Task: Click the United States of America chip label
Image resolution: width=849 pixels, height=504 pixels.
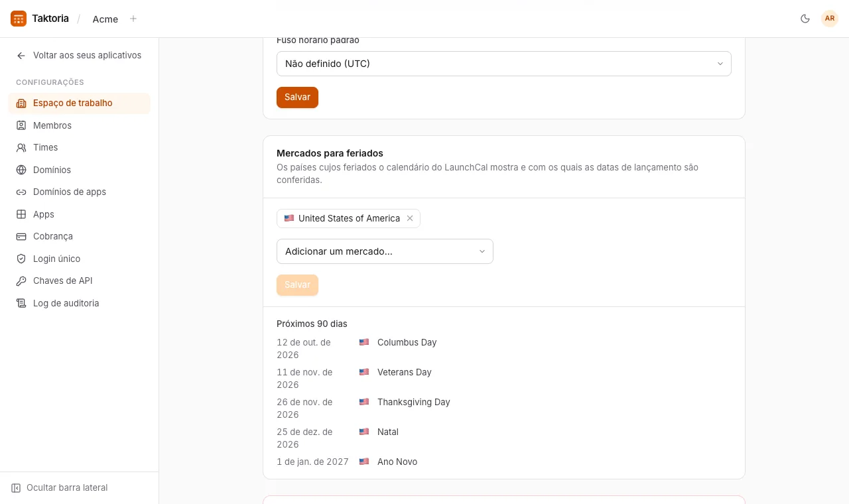Action: pos(349,218)
